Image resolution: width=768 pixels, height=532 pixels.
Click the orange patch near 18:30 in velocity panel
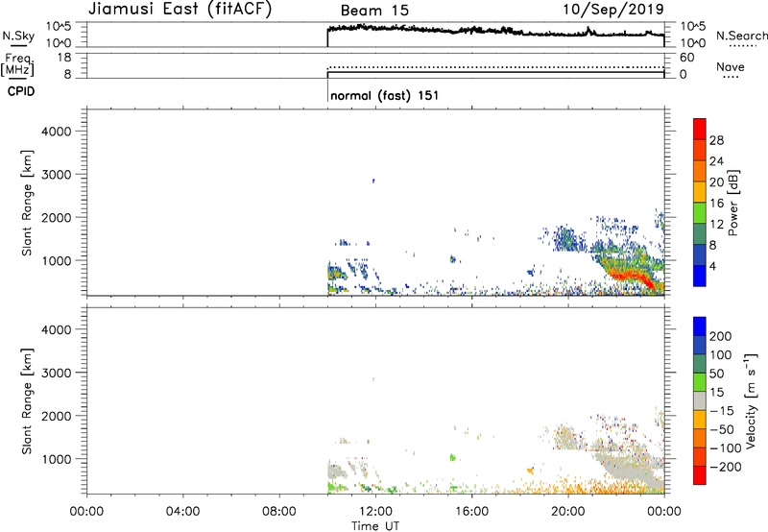pos(530,471)
